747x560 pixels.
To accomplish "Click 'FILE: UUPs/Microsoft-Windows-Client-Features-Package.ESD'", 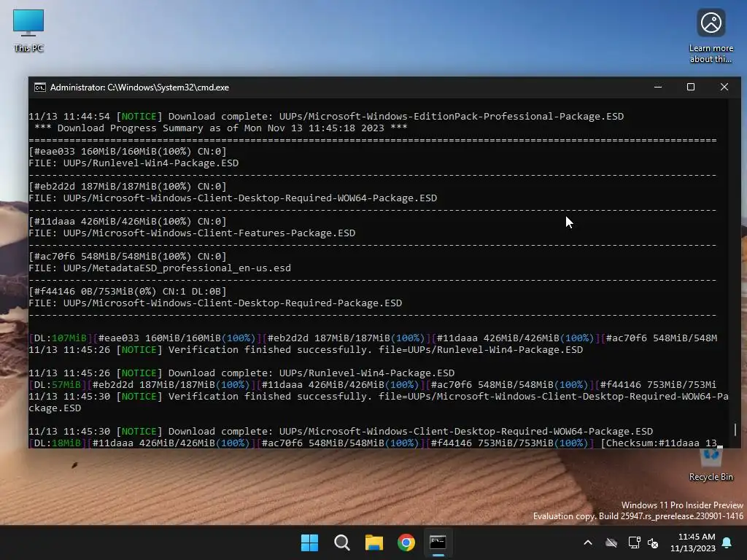I will point(192,233).
